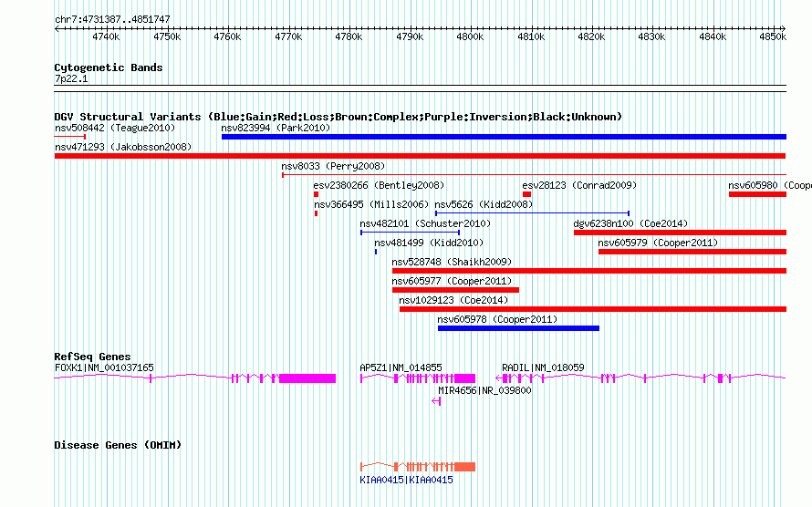
Task: Select the nsv471293 (Jakobsson2008) red loss bar
Action: [x=420, y=156]
